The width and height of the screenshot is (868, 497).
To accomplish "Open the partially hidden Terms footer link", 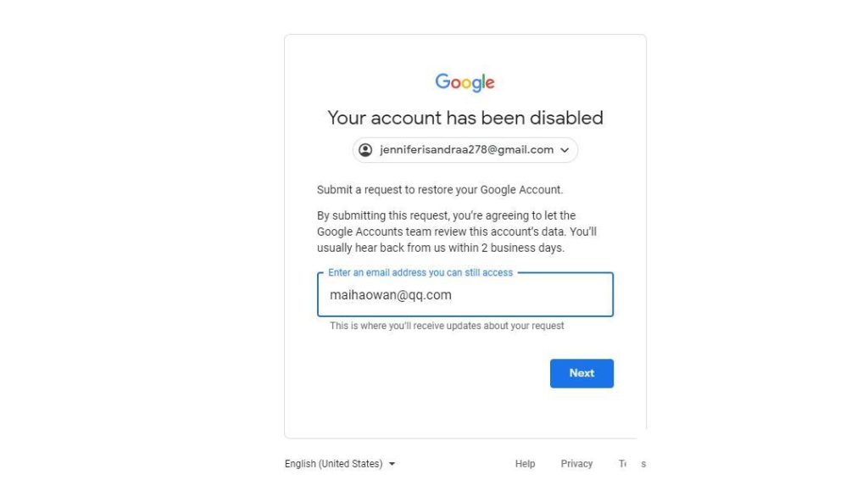I will click(632, 464).
